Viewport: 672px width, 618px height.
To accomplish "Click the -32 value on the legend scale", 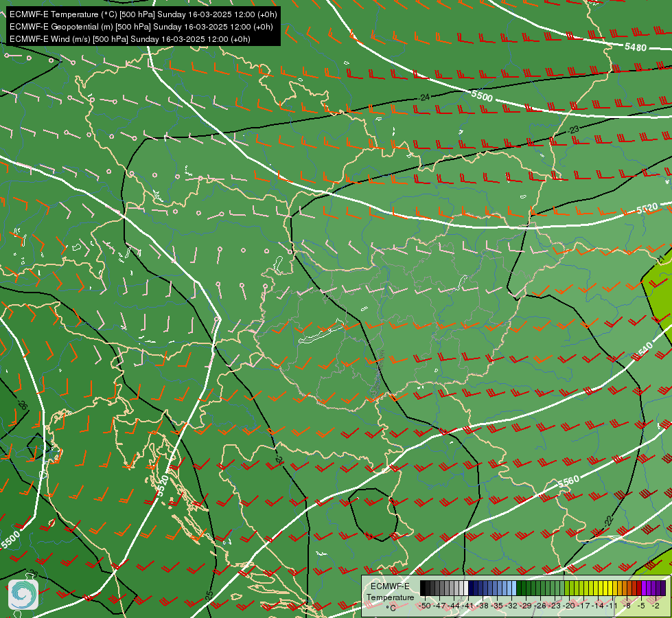I will point(511,606).
